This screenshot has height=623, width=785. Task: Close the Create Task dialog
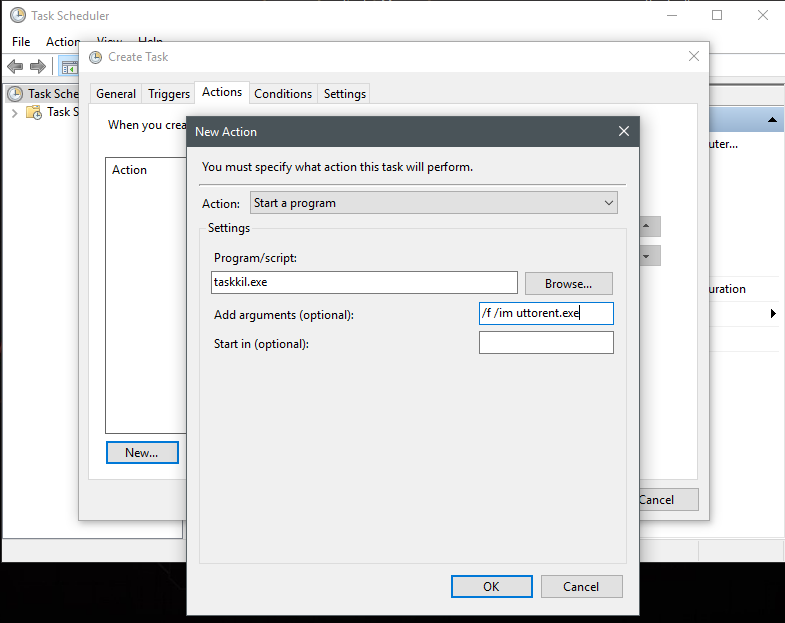694,56
